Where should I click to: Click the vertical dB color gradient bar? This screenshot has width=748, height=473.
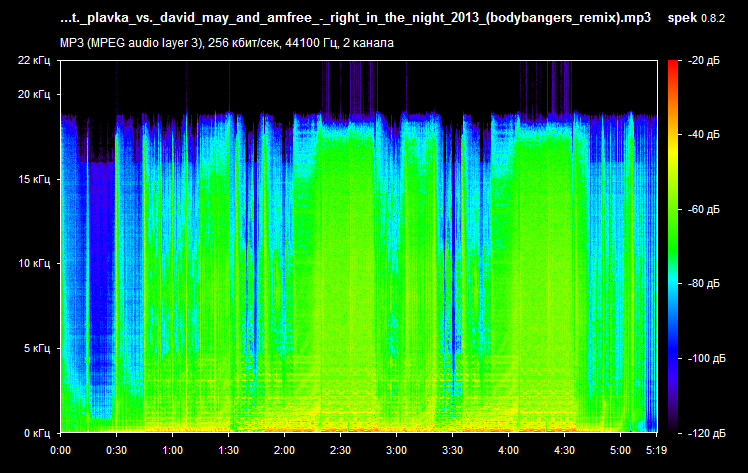(x=673, y=247)
